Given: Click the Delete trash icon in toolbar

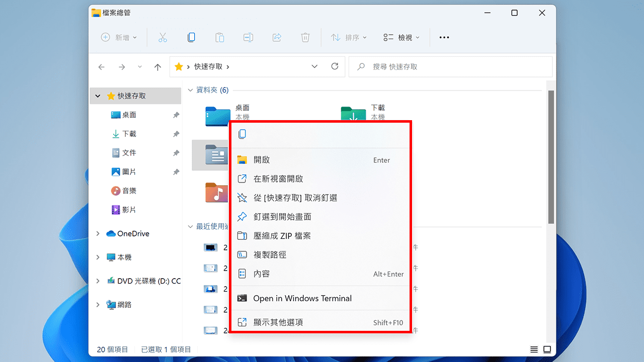Looking at the screenshot, I should coord(305,37).
